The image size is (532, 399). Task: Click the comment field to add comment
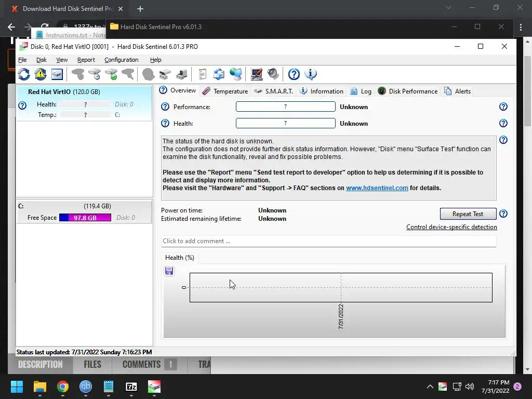[x=328, y=241]
